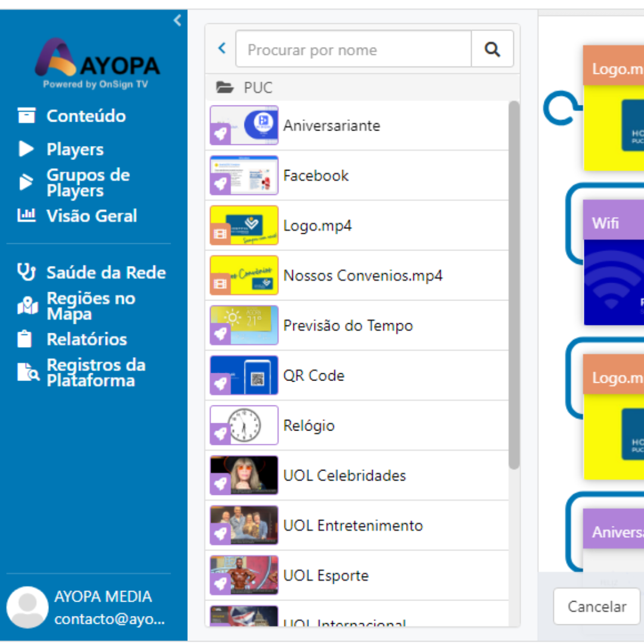Go back with the blue chevron arrow
Viewport: 644px width, 644px height.
pyautogui.click(x=222, y=48)
